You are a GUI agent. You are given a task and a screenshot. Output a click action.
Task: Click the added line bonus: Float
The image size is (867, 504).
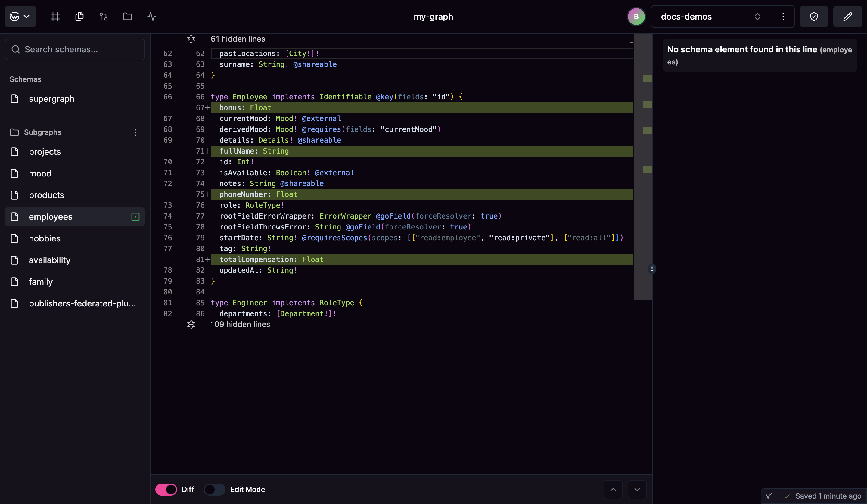point(422,108)
